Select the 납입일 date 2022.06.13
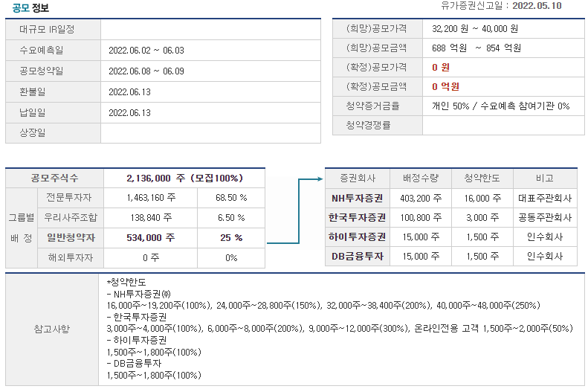The height and width of the screenshot is (389, 588). tap(129, 112)
